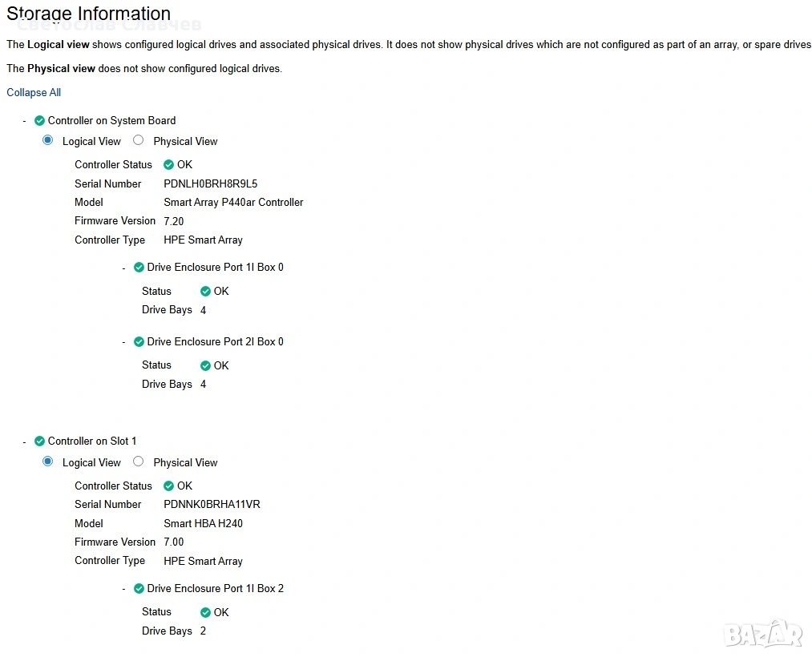Collapse the Drive Enclosure Port 1I Box 0 node
Screen dimensions: 812x657
pos(124,268)
